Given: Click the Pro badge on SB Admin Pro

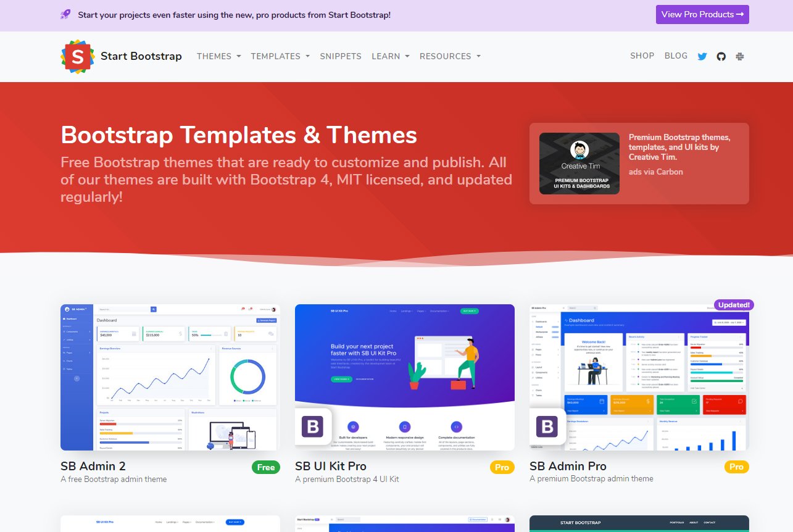Looking at the screenshot, I should [737, 467].
